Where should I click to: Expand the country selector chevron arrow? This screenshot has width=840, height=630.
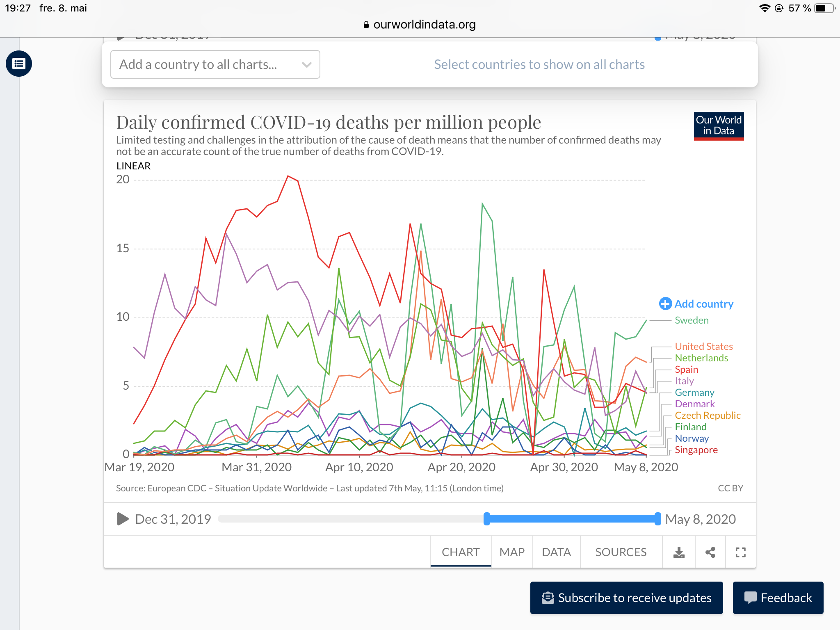306,64
